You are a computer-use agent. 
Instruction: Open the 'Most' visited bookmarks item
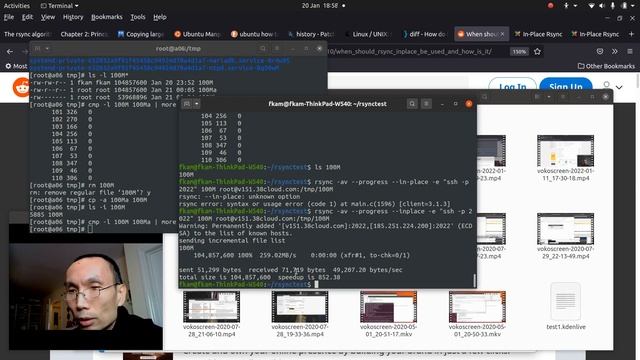[16, 66]
